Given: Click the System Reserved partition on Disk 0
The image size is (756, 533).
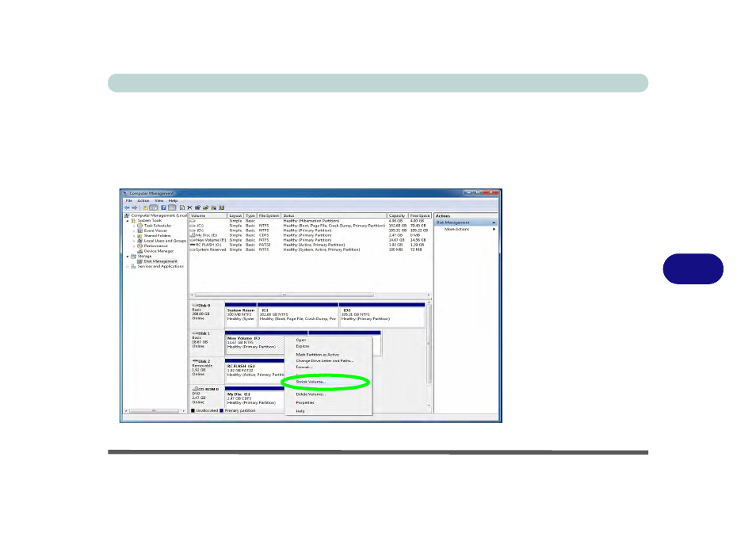Looking at the screenshot, I should (x=241, y=314).
